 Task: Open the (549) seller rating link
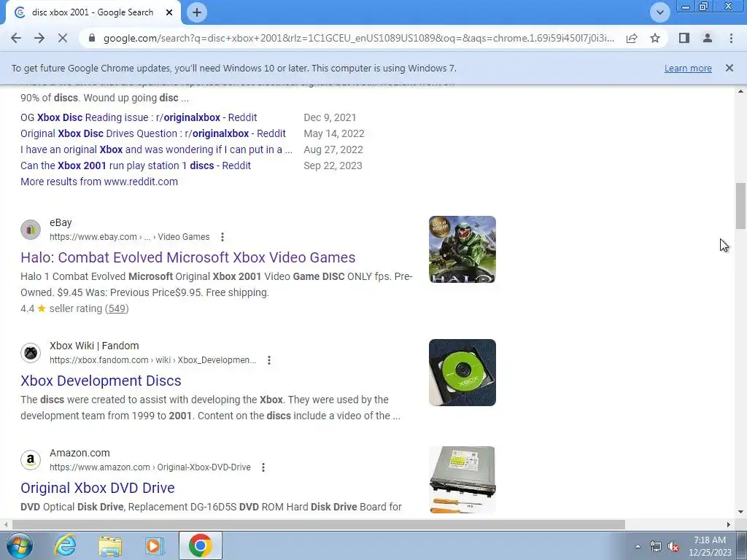(117, 308)
